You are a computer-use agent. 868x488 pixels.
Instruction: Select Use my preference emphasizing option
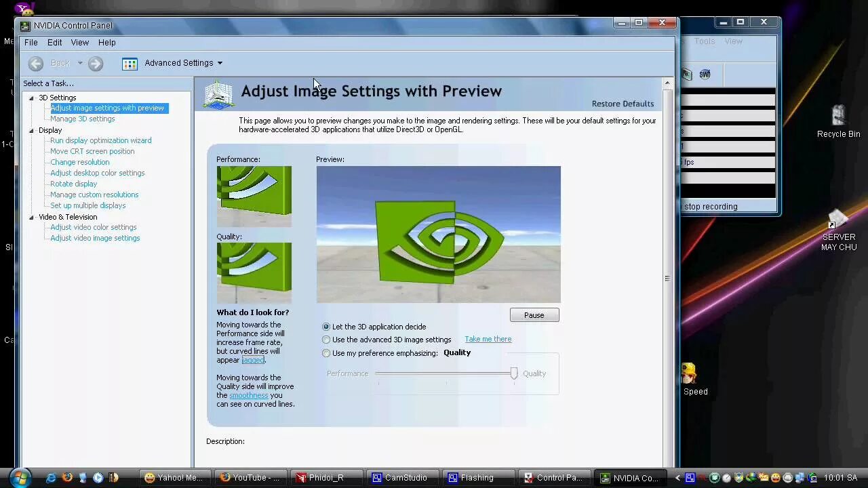[x=326, y=353]
